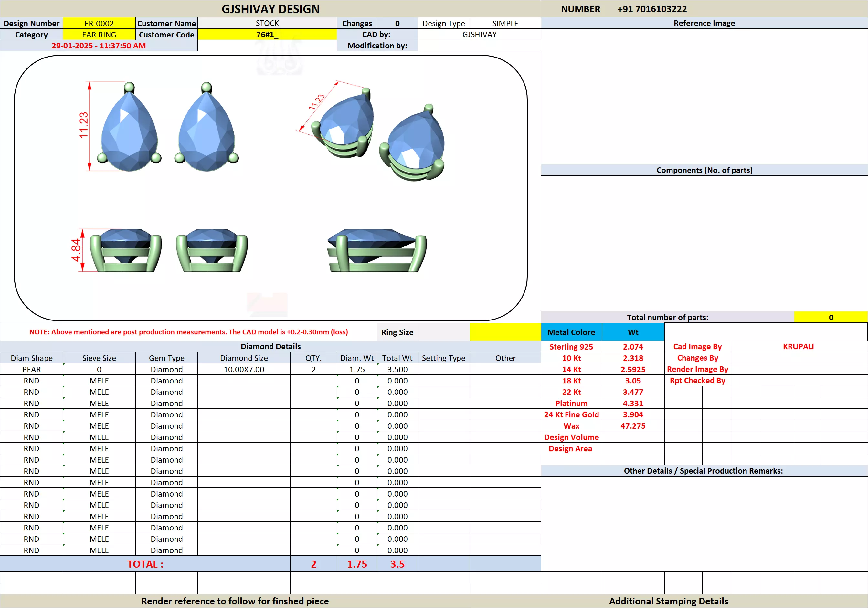Viewport: 868px width, 608px height.
Task: Click the KRUPALI Cad Image By cell
Action: pos(798,347)
